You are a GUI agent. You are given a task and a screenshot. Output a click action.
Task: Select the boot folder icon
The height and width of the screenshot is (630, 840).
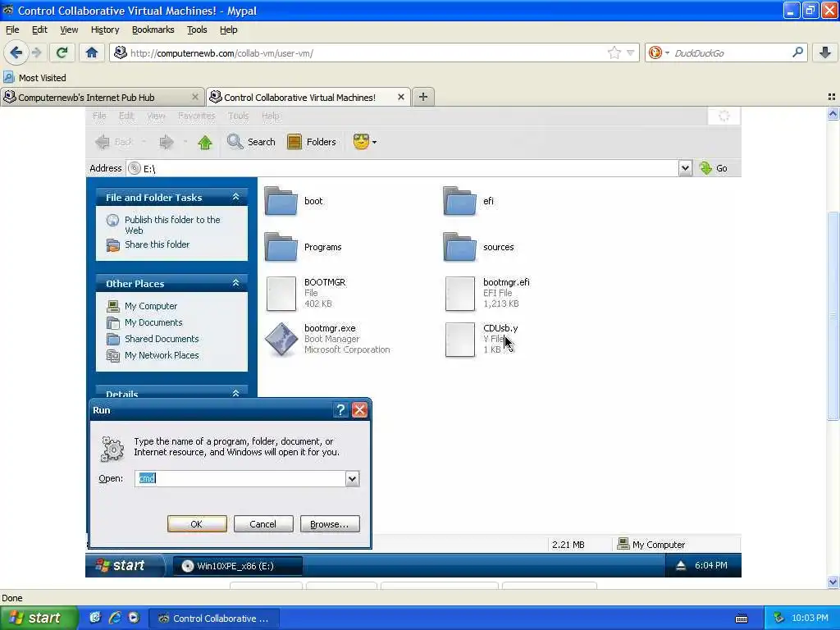point(281,201)
